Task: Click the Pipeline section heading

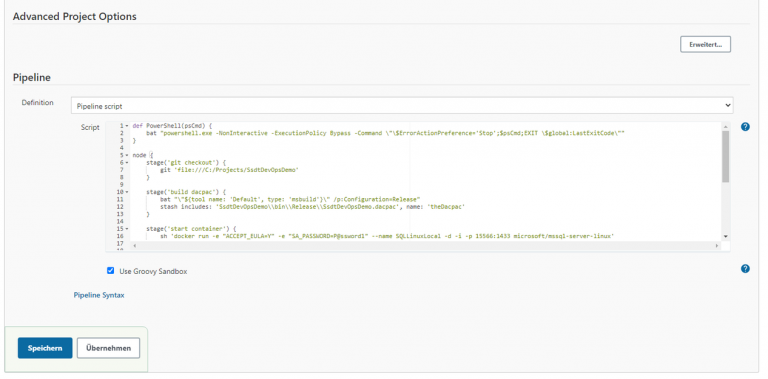Action: pos(32,77)
